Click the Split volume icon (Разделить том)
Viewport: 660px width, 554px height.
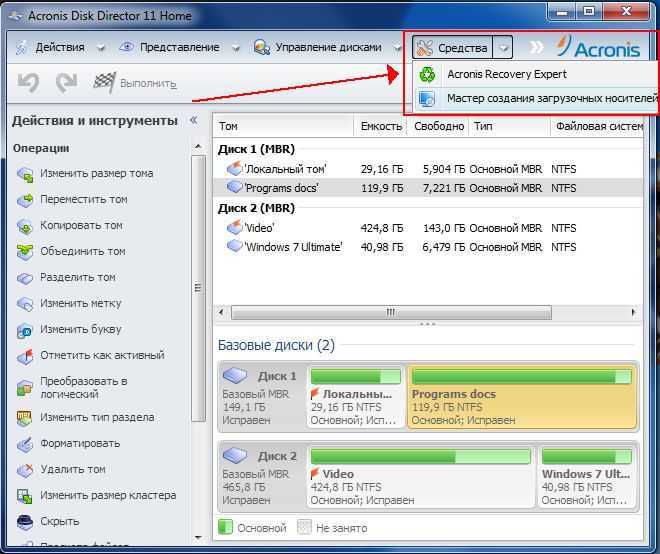[25, 278]
